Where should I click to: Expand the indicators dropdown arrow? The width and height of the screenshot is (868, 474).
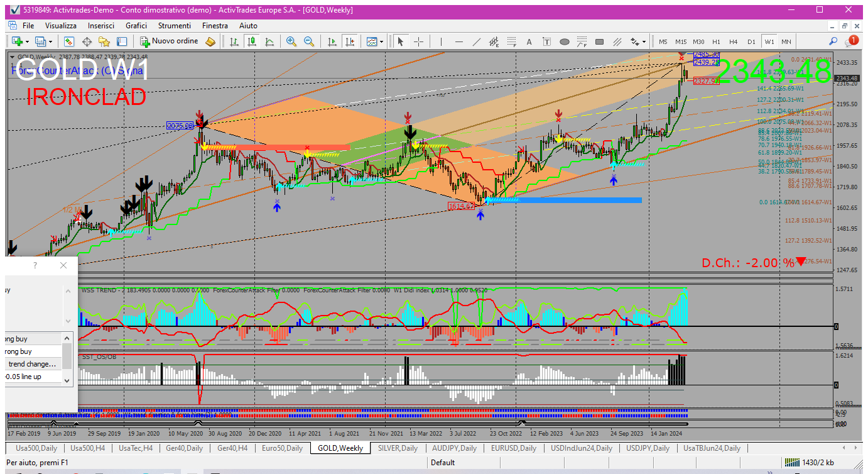[382, 41]
